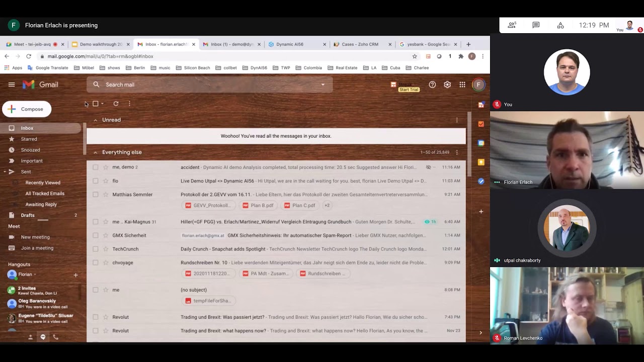Select the Matthias Semmler email checkbox
Viewport: 644px width, 362px height.
tap(96, 195)
